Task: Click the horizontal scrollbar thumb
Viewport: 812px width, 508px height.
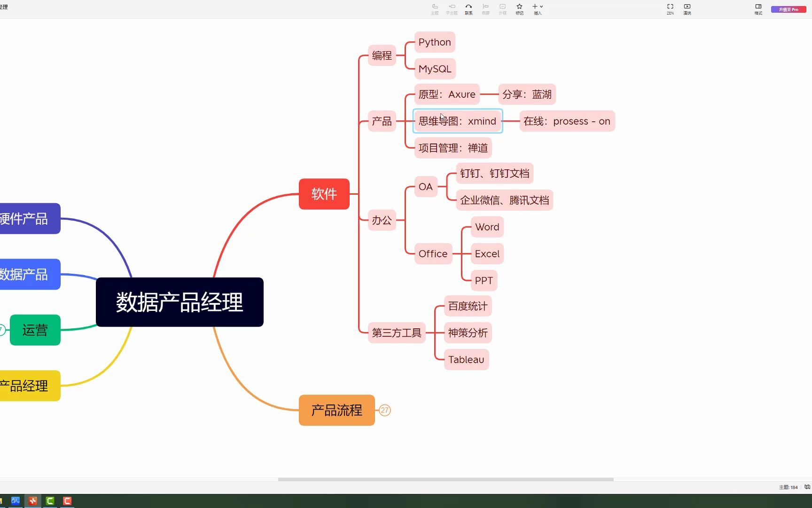Action: pyautogui.click(x=446, y=479)
